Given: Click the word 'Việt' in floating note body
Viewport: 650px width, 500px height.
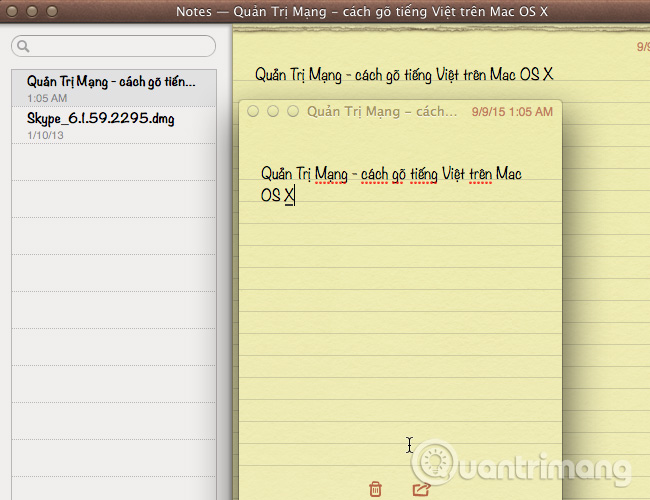Looking at the screenshot, I should 453,174.
